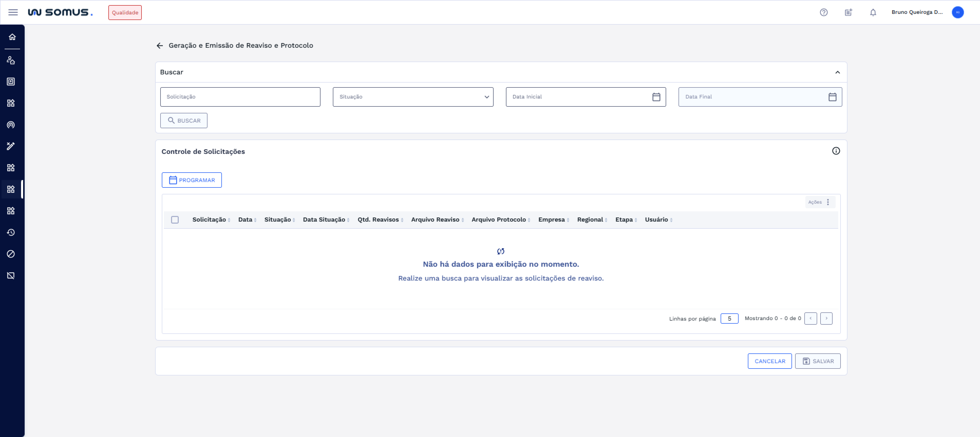Open the Situação dropdown
Image resolution: width=980 pixels, height=437 pixels.
click(x=413, y=97)
